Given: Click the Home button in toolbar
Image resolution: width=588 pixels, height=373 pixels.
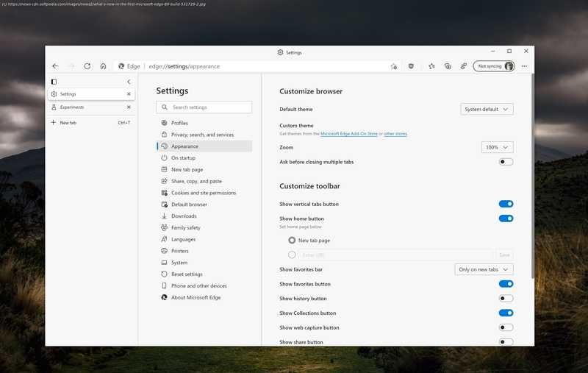Looking at the screenshot, I should [103, 66].
